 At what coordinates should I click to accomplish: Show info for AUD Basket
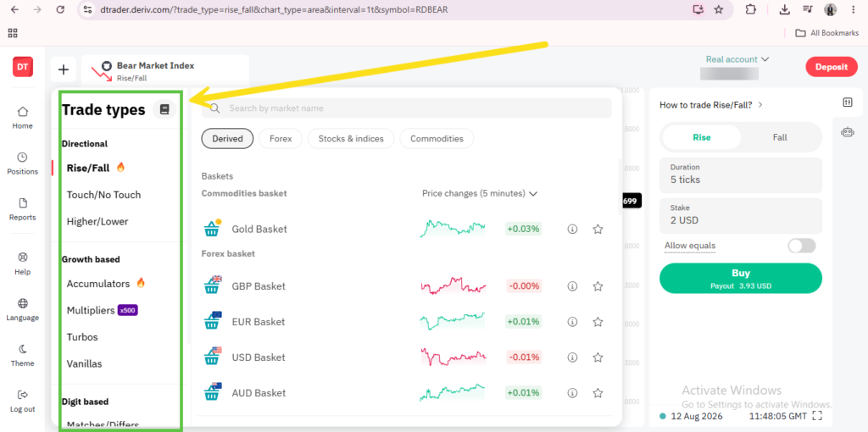(572, 393)
